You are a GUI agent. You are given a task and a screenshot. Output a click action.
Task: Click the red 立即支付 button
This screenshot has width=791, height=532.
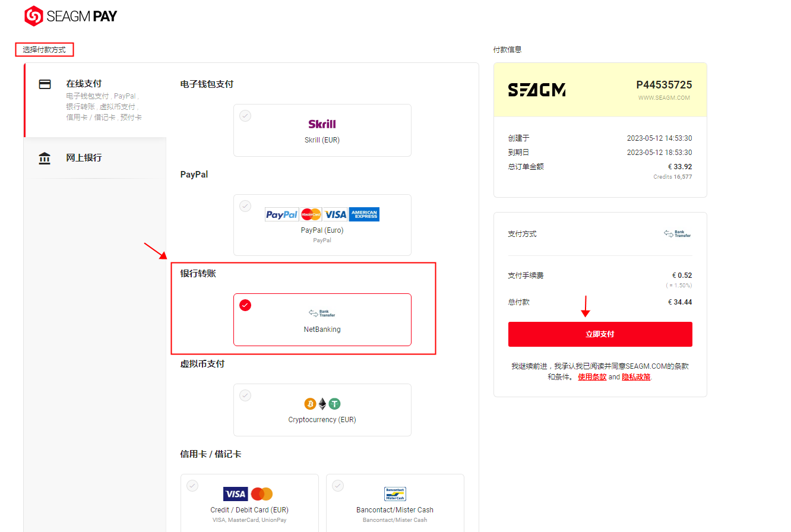(600, 334)
